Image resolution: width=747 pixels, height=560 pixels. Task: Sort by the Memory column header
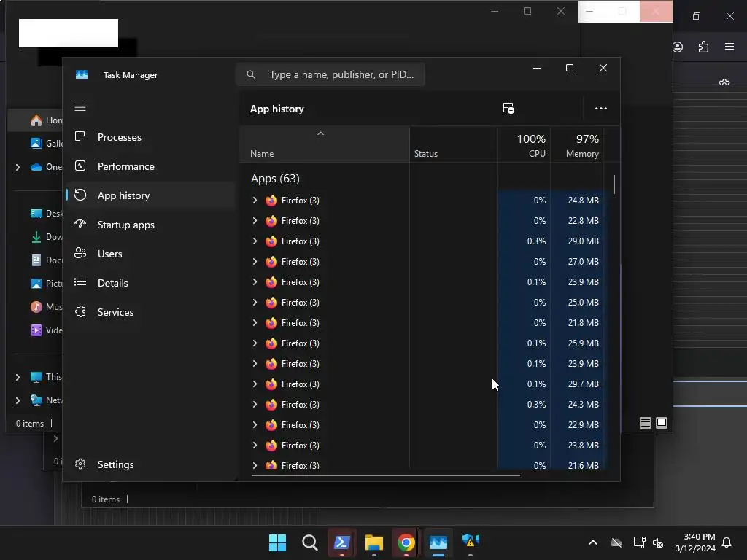click(577, 145)
